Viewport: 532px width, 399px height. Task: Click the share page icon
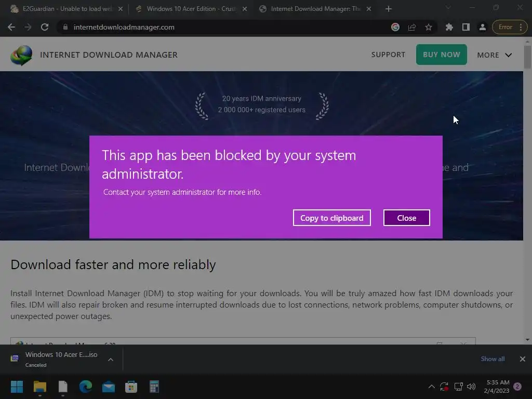pos(412,27)
